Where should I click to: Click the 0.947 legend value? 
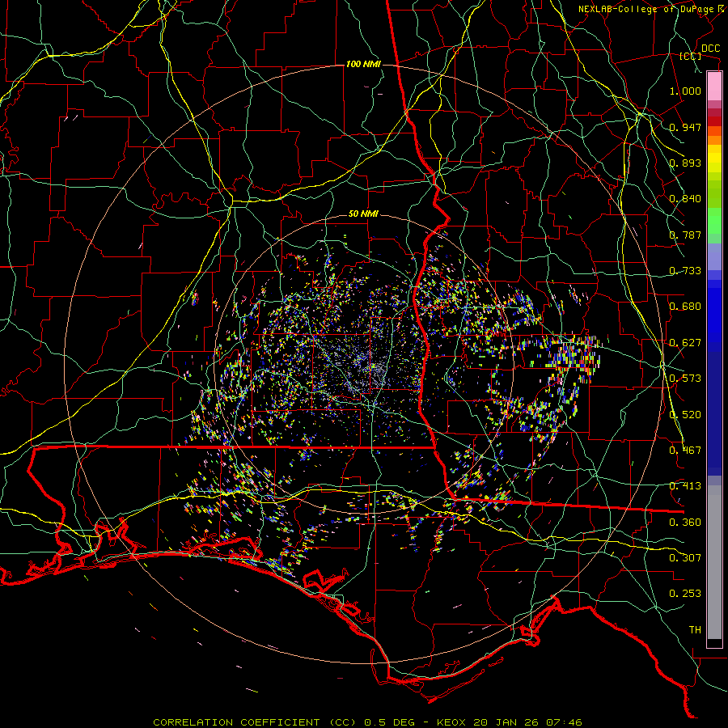[x=685, y=127]
